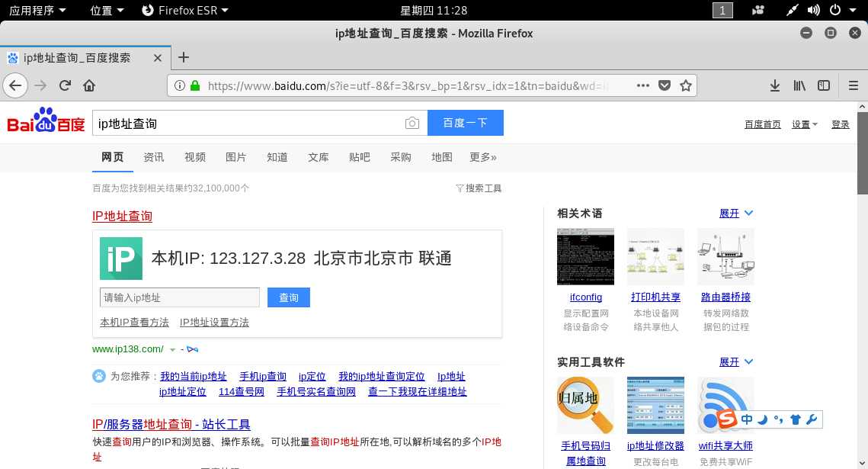Open the 手机ip查询 suggestion link

[262, 377]
